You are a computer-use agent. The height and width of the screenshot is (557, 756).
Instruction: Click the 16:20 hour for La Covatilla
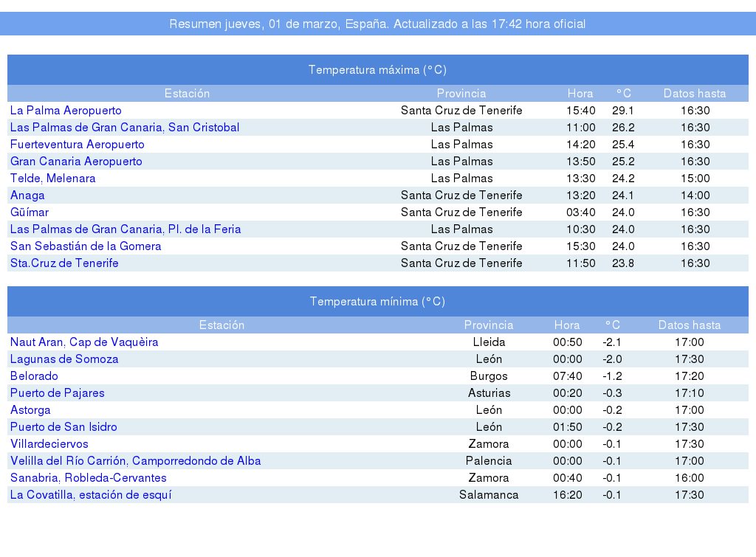pyautogui.click(x=568, y=495)
